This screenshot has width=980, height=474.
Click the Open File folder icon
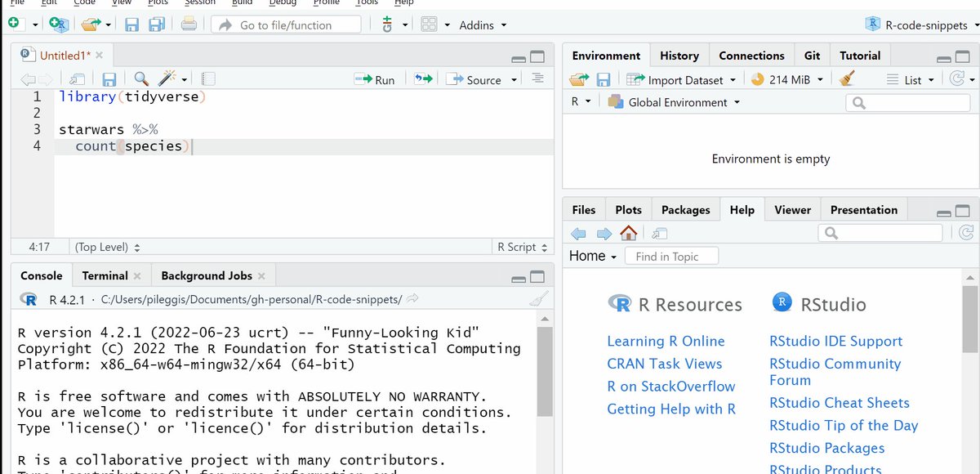[91, 25]
